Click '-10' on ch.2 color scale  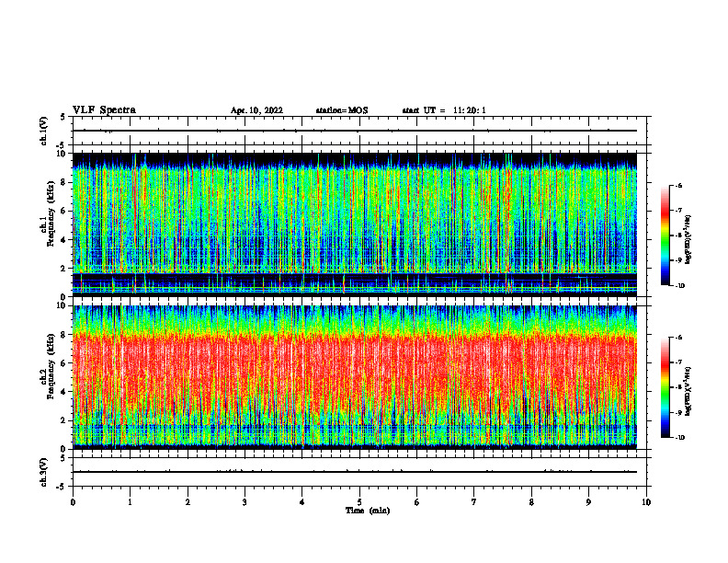point(680,438)
